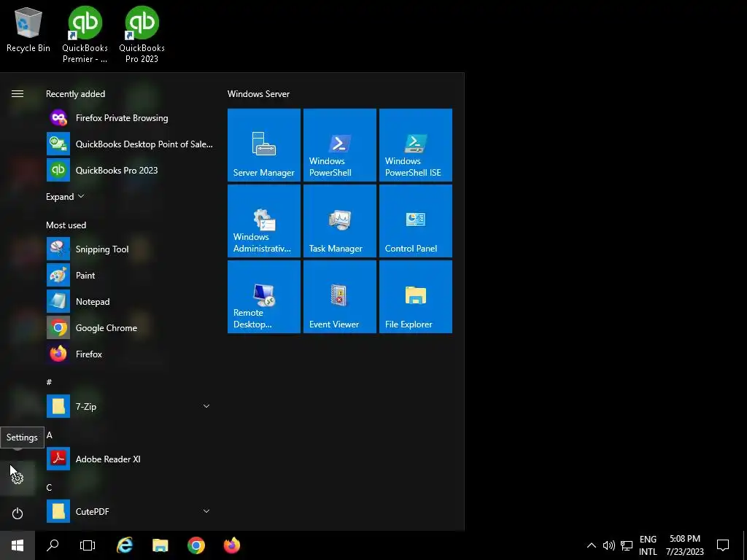Image resolution: width=747 pixels, height=560 pixels.
Task: Launch Google Chrome from Most used list
Action: tap(130, 327)
